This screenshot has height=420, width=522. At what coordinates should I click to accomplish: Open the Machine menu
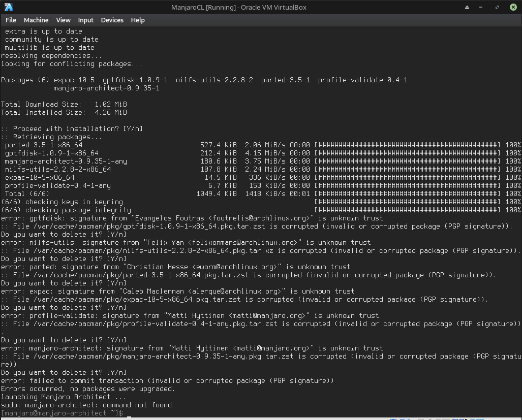point(36,20)
